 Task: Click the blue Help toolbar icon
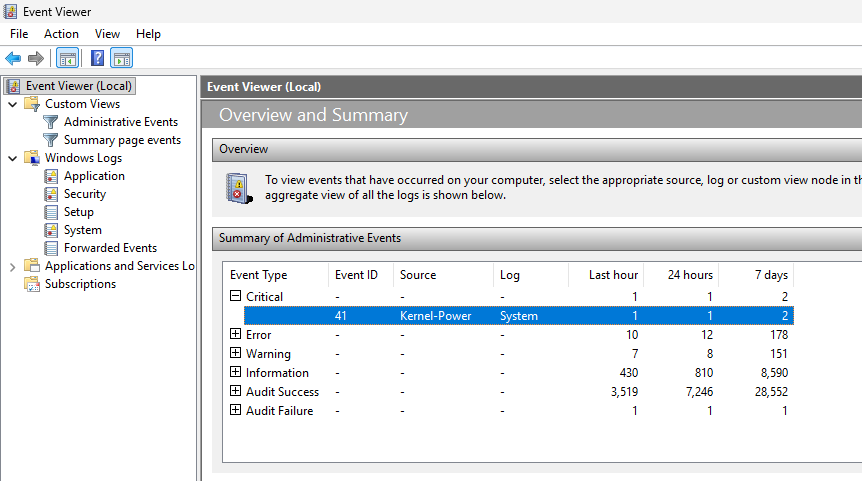click(x=97, y=58)
